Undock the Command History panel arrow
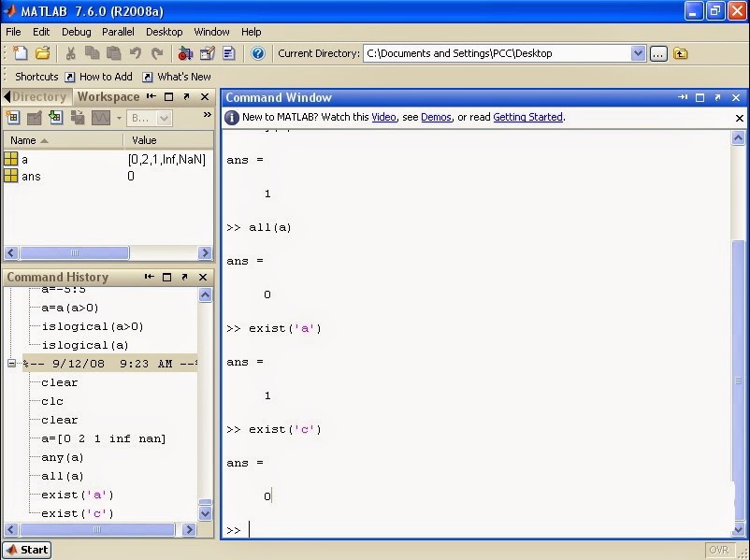750x560 pixels. click(184, 277)
